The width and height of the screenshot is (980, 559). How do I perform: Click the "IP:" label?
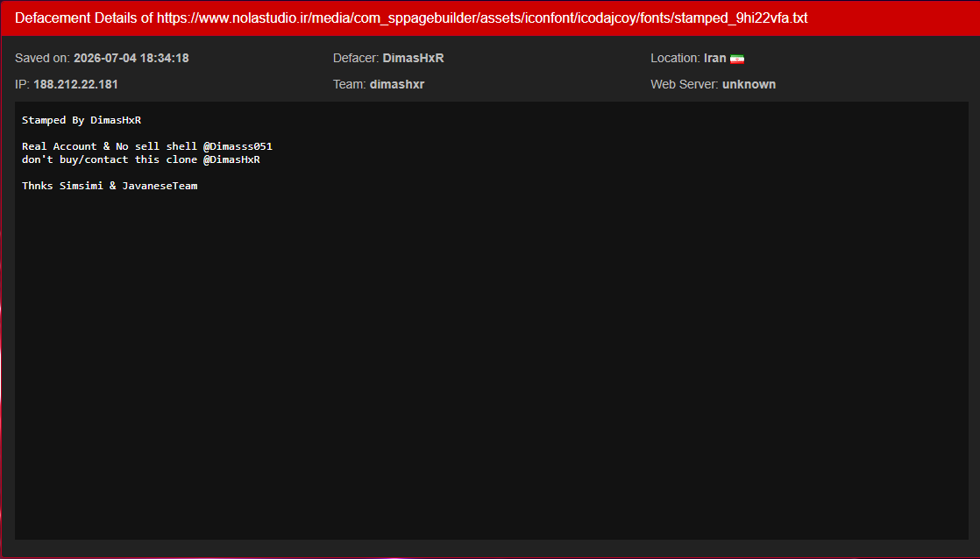pyautogui.click(x=23, y=84)
